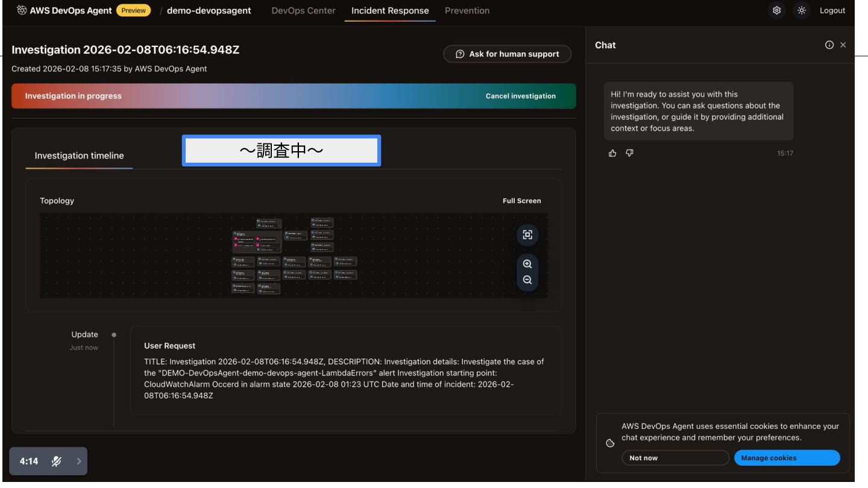Click 'Investigation in progress' status text
Viewport: 868px width, 488px height.
click(x=73, y=96)
